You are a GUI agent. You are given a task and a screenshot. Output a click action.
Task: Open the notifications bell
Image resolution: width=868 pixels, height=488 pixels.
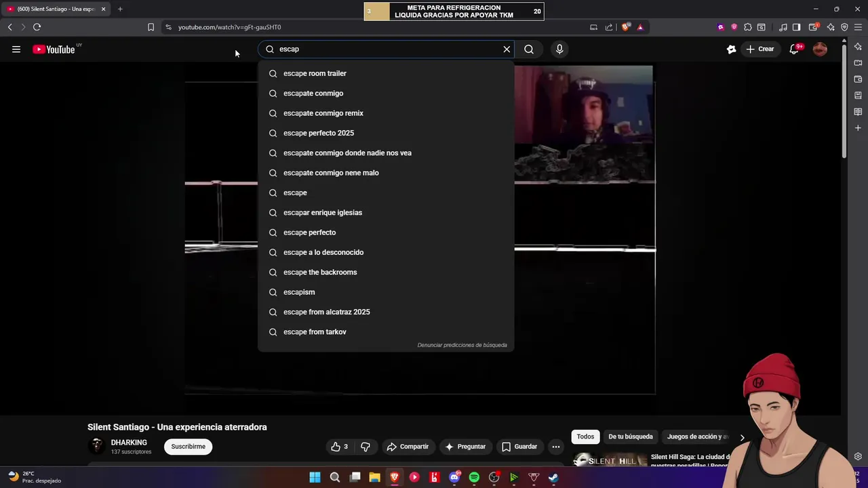tap(795, 49)
